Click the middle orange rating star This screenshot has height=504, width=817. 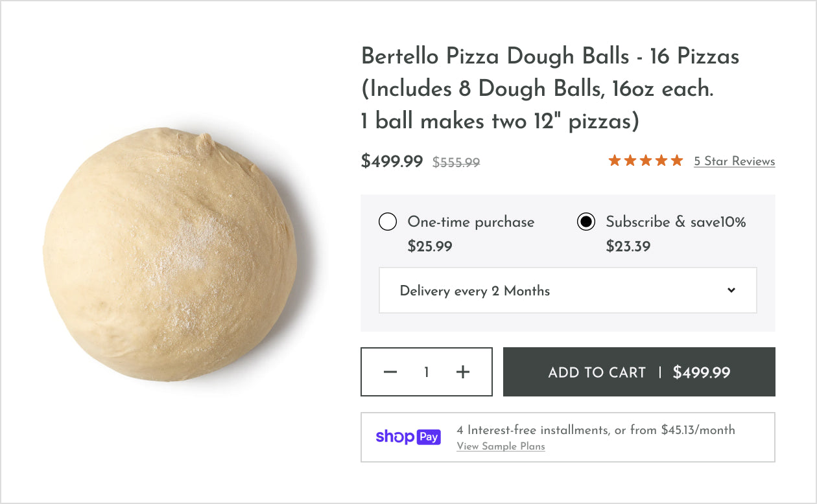(x=646, y=161)
